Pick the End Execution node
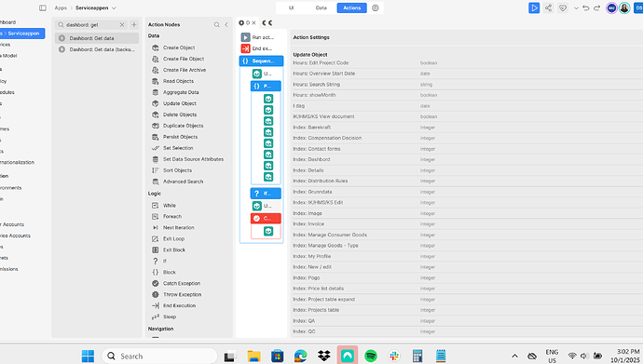Viewport: 643px width, 364px height. [179, 305]
